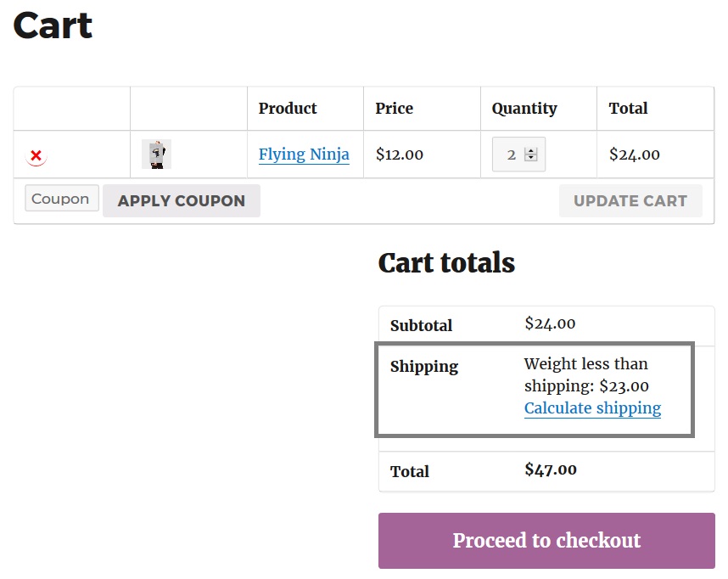Open the Flying Ninja product page link
Screen dimensions: 728x579
coord(304,155)
